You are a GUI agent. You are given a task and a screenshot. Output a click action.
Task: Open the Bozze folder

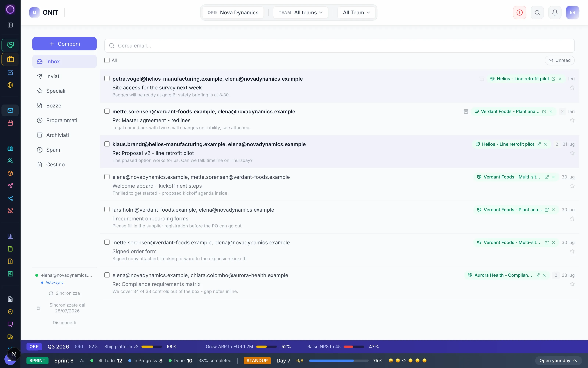tap(64, 106)
